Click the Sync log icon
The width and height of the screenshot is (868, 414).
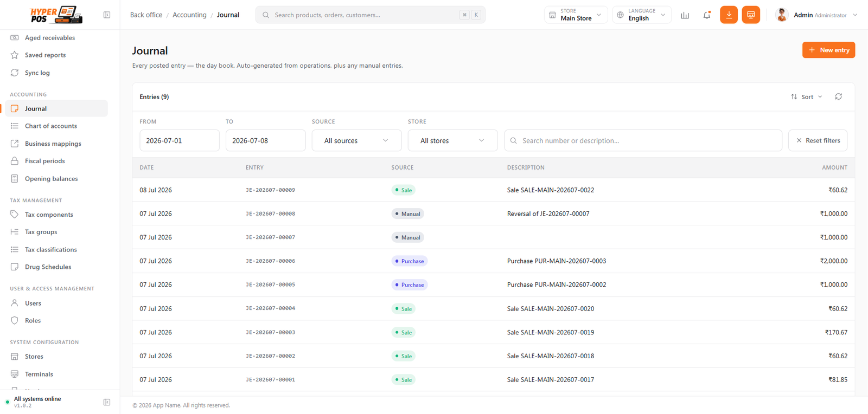click(15, 73)
